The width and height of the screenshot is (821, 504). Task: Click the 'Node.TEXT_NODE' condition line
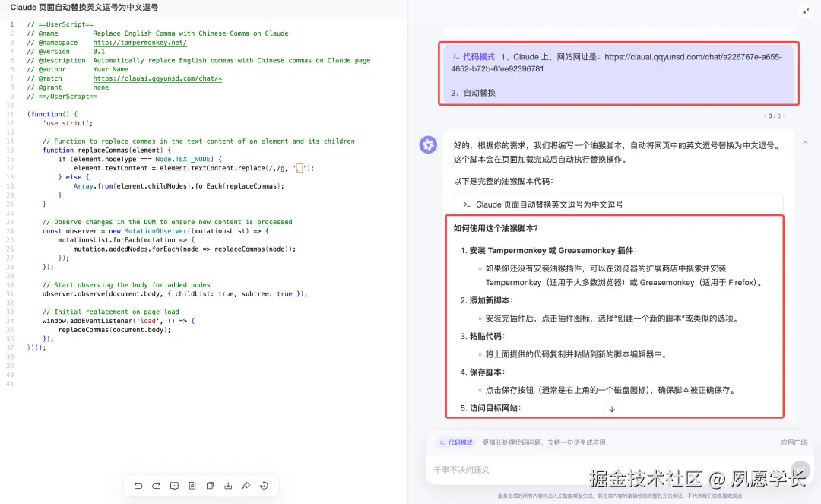point(140,159)
